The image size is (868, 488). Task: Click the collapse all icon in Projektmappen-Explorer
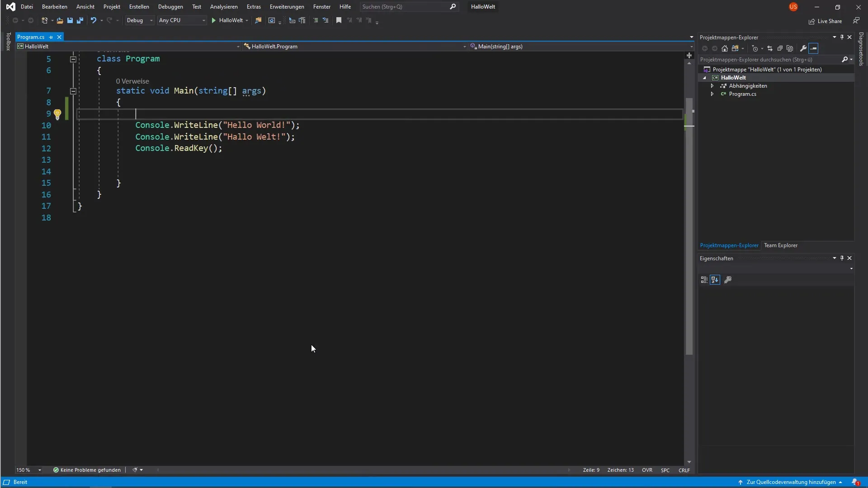(780, 48)
